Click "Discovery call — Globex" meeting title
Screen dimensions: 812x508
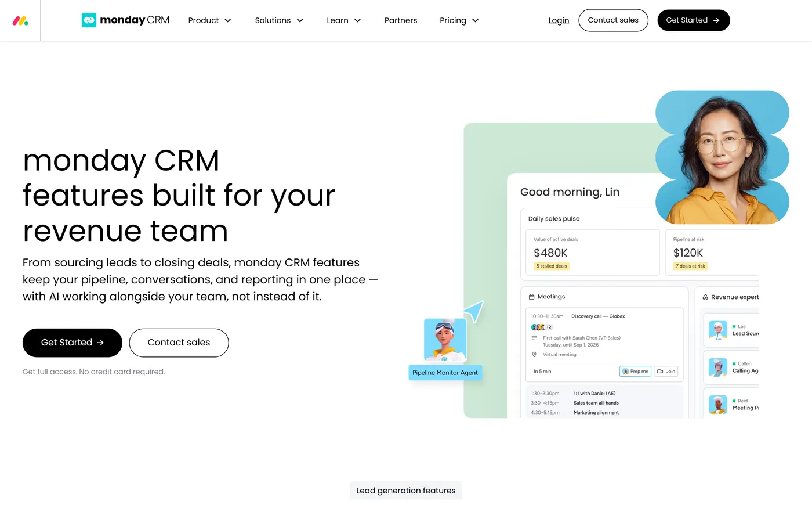tap(598, 316)
